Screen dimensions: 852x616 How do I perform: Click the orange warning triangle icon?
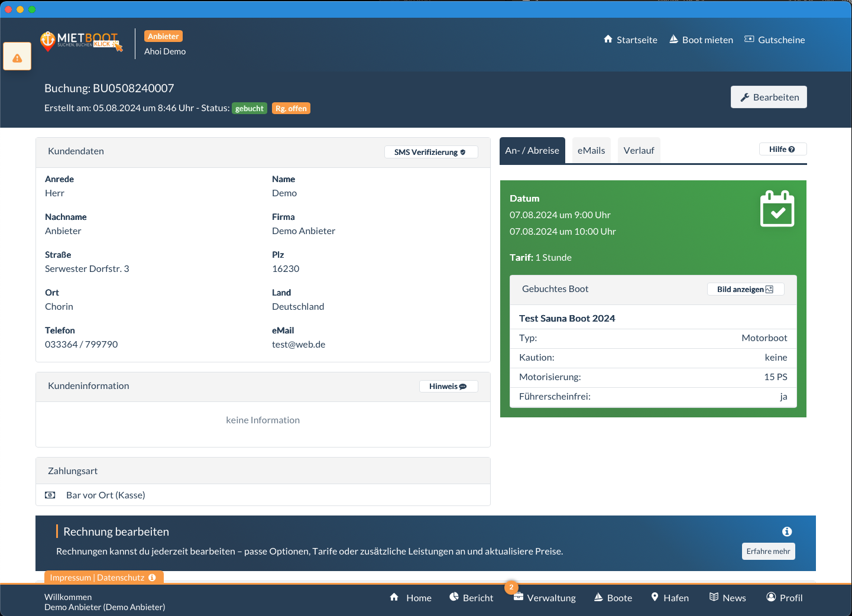coord(17,57)
